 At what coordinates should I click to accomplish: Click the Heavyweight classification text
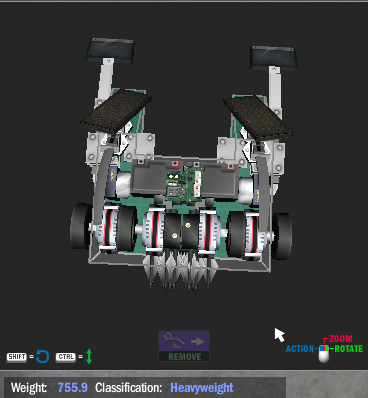[202, 388]
